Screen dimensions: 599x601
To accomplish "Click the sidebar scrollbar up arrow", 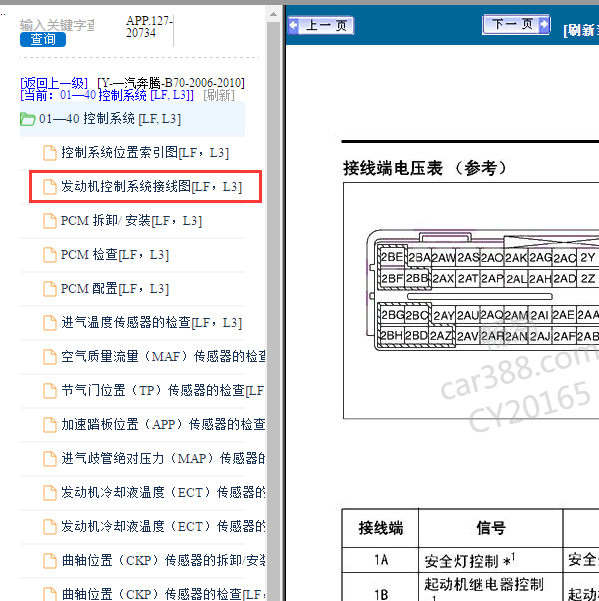I will (273, 15).
